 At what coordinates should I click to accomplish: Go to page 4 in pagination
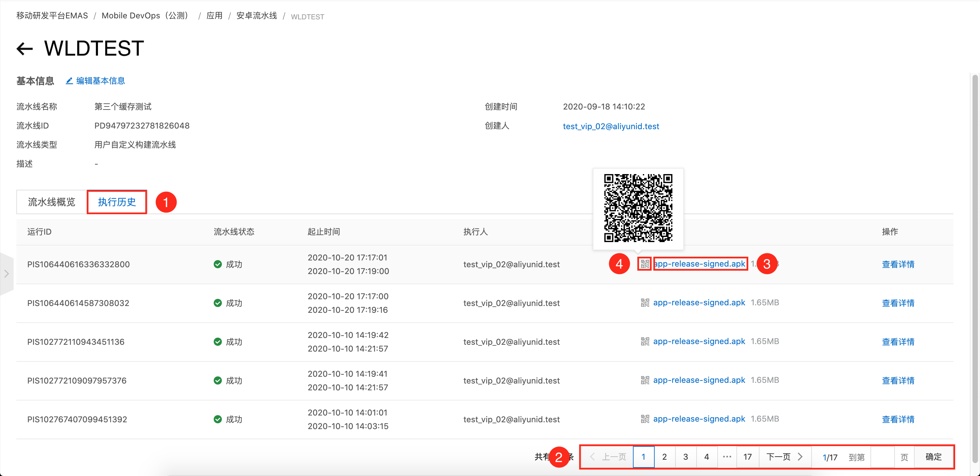pyautogui.click(x=706, y=457)
